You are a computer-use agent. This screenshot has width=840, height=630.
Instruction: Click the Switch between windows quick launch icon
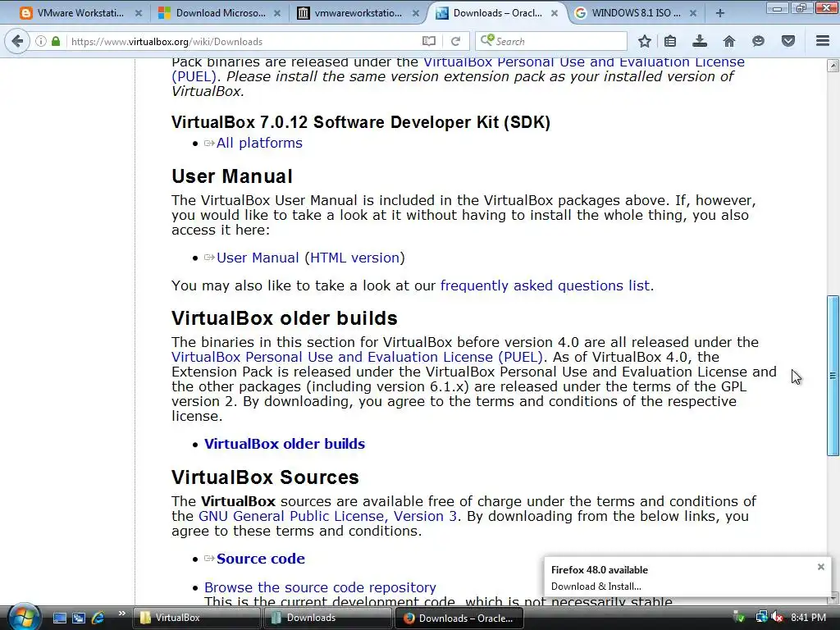click(x=79, y=619)
